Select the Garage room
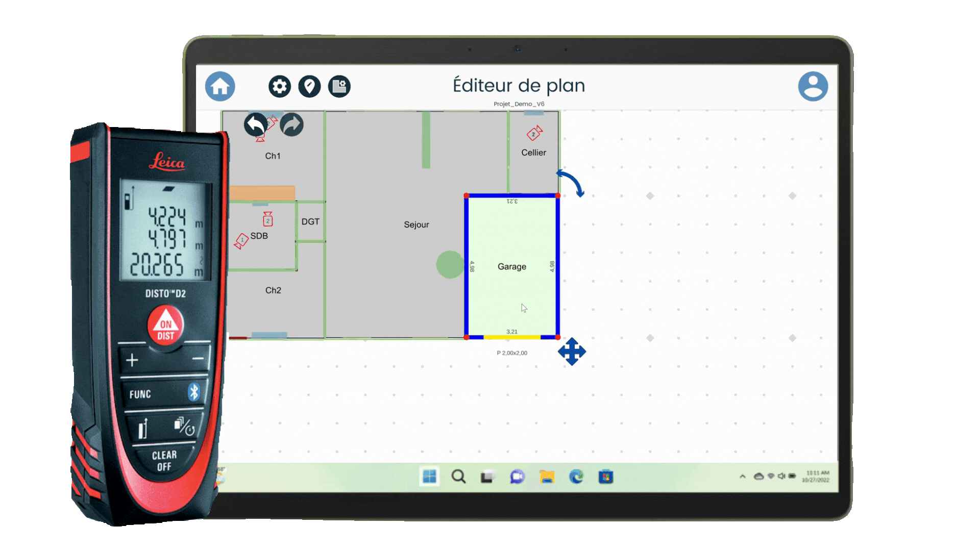980x551 pixels. pos(512,266)
